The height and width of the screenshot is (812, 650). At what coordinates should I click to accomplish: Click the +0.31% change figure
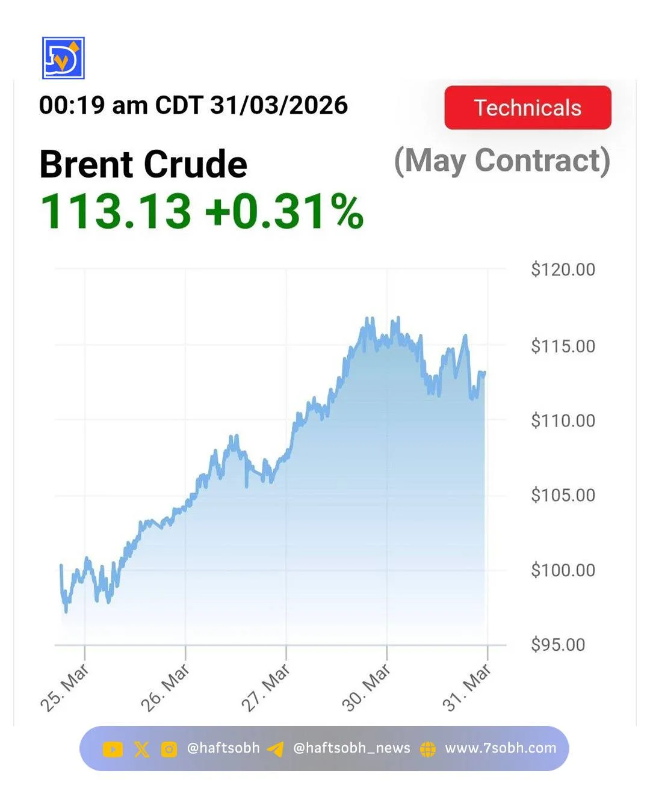pos(284,211)
